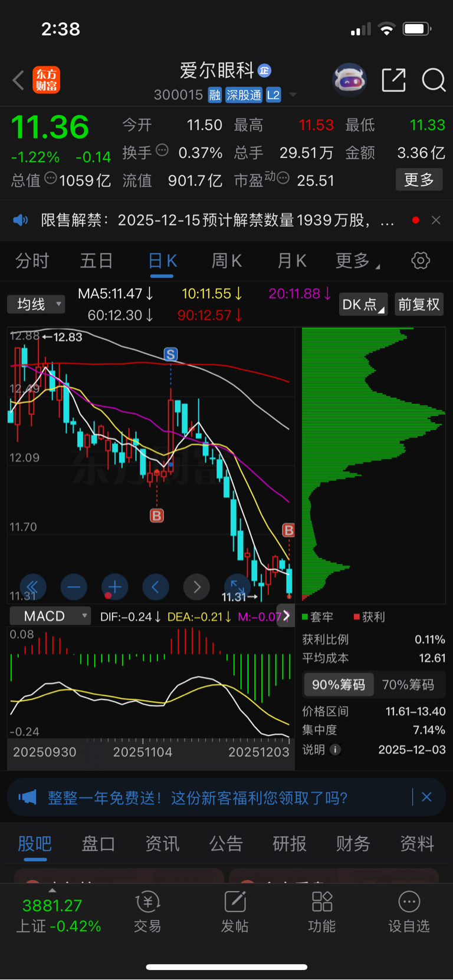Tap the megaphone icon on promo banner
453x980 pixels.
pyautogui.click(x=27, y=798)
